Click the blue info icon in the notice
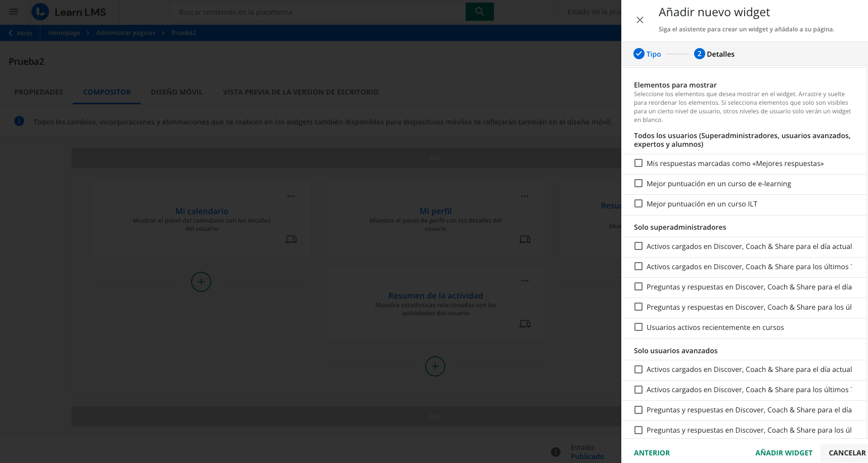Screen dimensions: 868x463 click(19, 121)
